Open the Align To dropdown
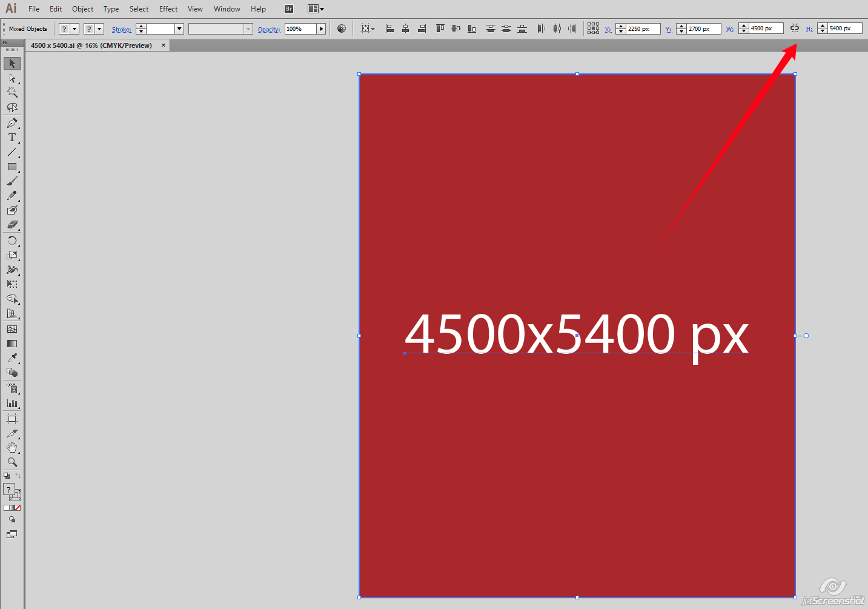Viewport: 868px width, 609px height. pyautogui.click(x=368, y=28)
